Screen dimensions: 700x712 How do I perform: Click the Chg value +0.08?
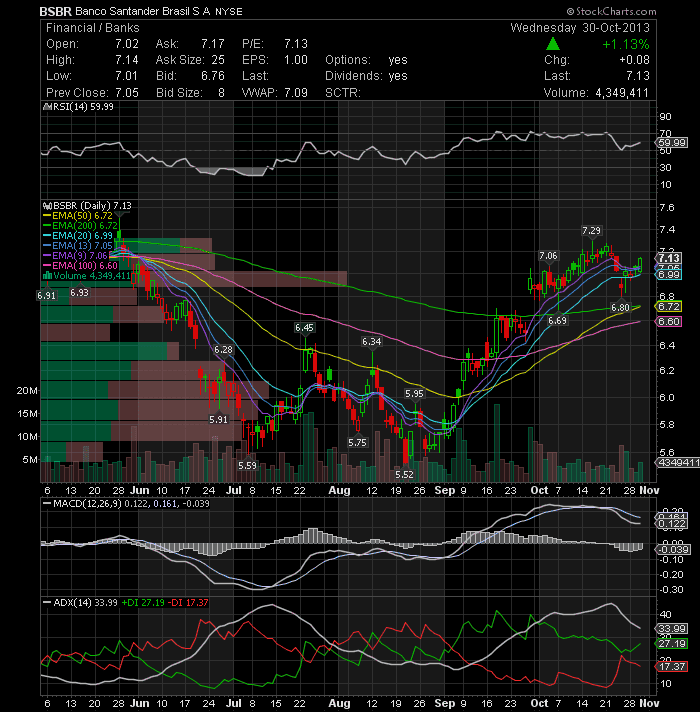click(x=634, y=60)
